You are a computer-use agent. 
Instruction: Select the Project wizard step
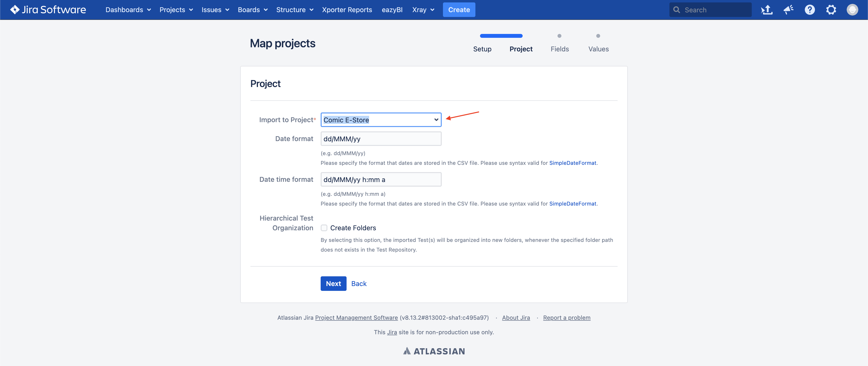(521, 49)
